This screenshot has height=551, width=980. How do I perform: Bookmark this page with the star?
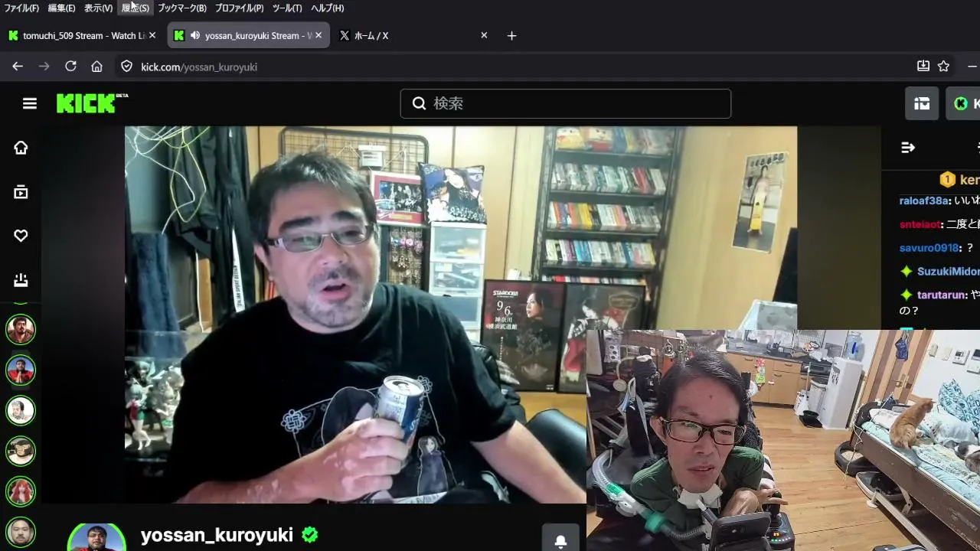pyautogui.click(x=944, y=67)
